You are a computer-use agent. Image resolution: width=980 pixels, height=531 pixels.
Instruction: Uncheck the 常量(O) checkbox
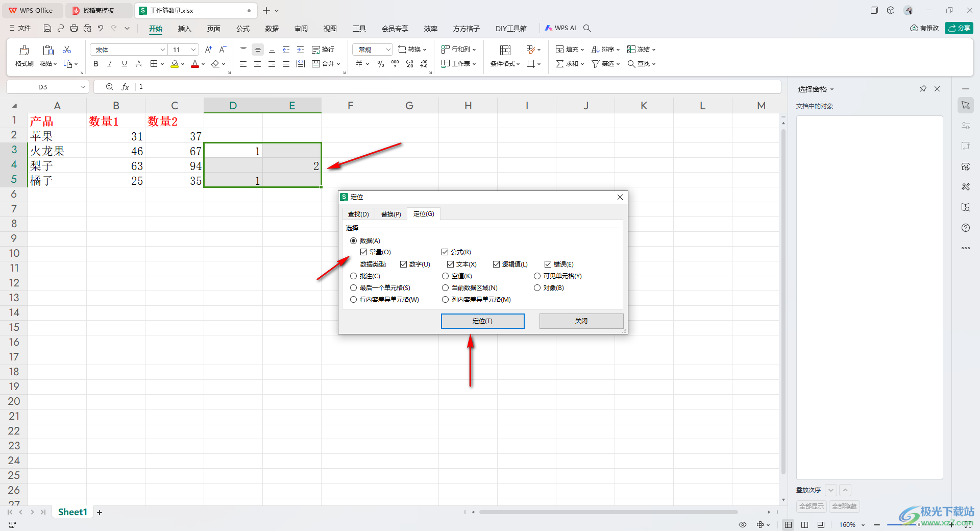(x=363, y=252)
